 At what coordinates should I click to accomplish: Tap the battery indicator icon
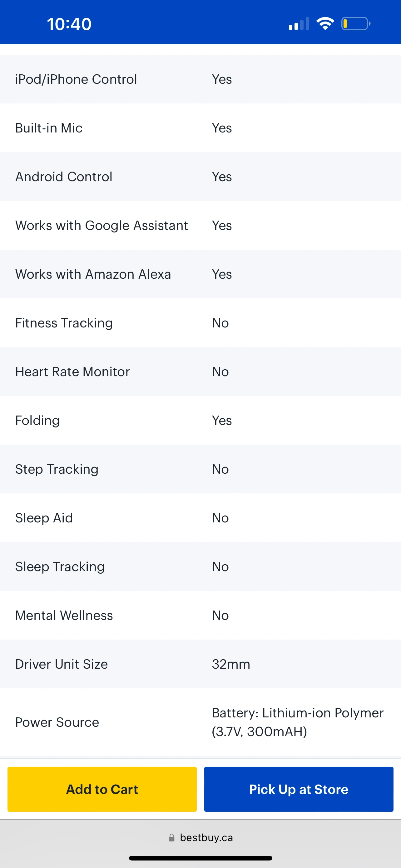(x=355, y=23)
